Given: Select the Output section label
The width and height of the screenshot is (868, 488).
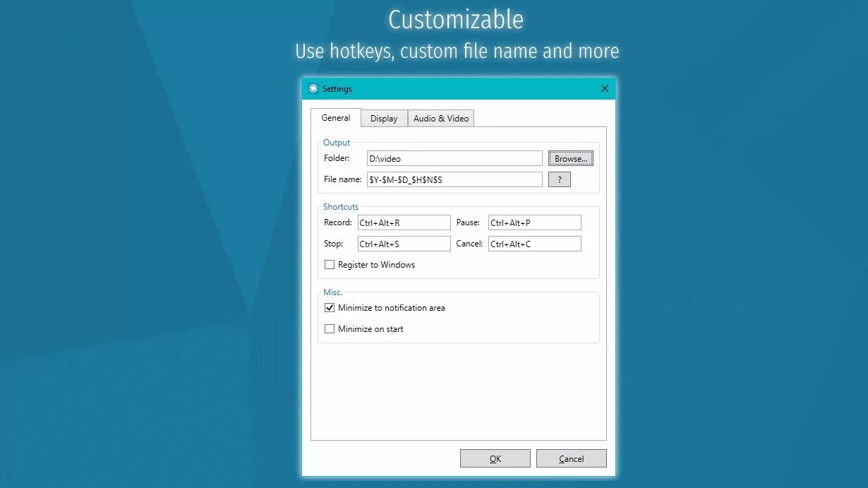Looking at the screenshot, I should [x=337, y=142].
